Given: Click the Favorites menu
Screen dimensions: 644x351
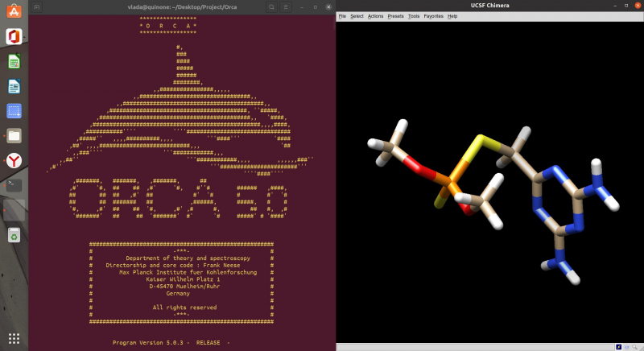Looking at the screenshot, I should pyautogui.click(x=433, y=16).
